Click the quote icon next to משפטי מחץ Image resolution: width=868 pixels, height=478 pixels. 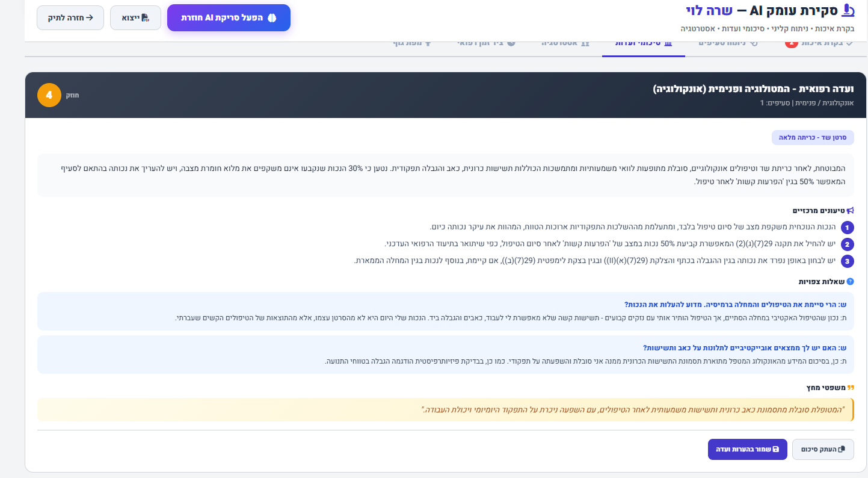coord(850,387)
